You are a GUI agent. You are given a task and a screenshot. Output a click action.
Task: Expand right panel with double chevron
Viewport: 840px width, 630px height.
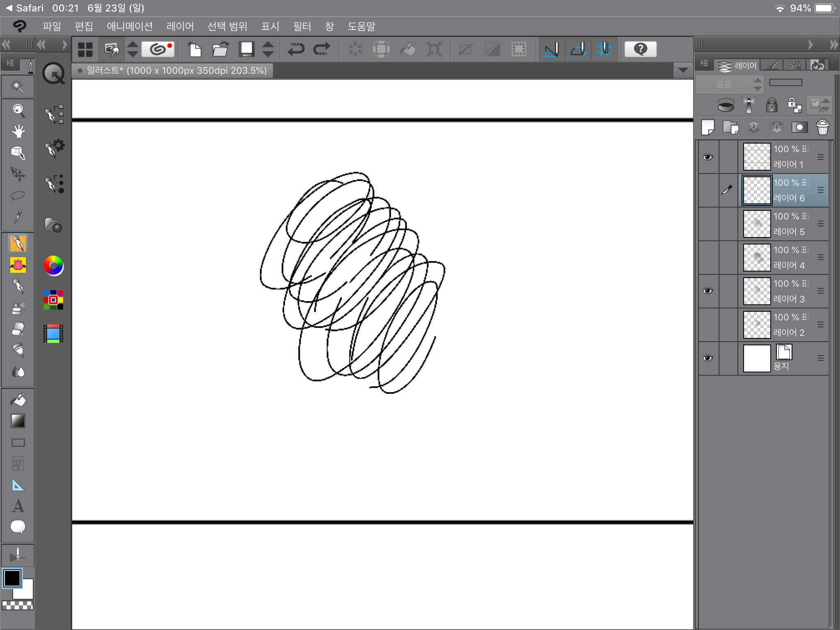[x=833, y=44]
